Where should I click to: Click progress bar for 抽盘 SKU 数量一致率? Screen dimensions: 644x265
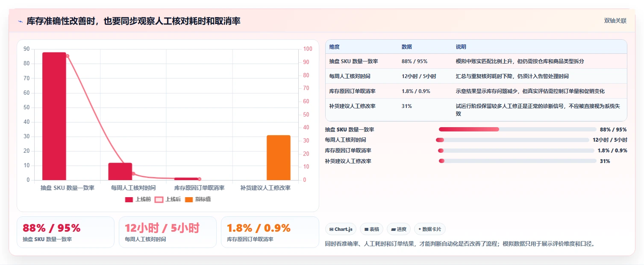coord(518,129)
